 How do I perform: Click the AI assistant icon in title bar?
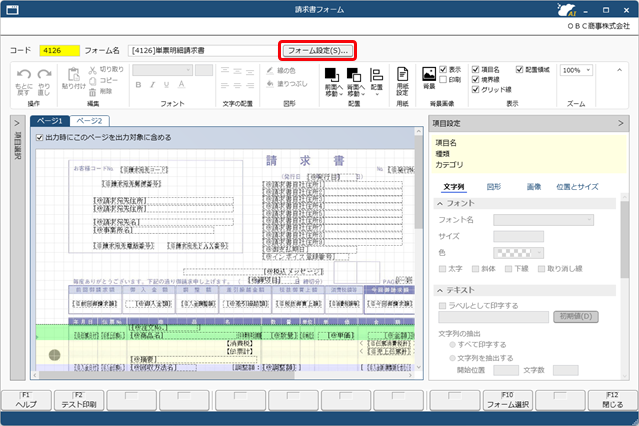566,9
